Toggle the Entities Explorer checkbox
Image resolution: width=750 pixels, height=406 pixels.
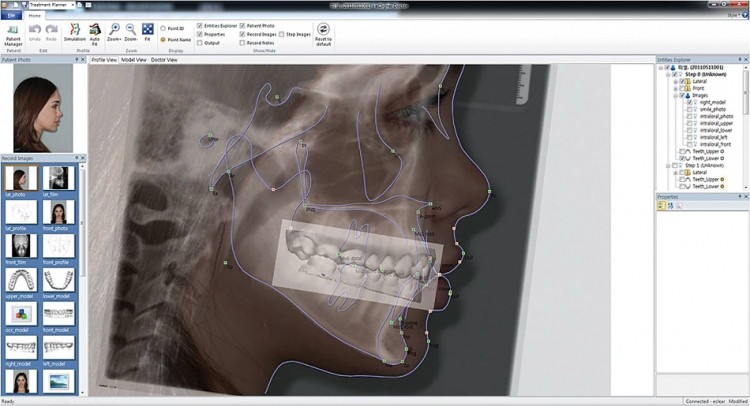pos(200,26)
